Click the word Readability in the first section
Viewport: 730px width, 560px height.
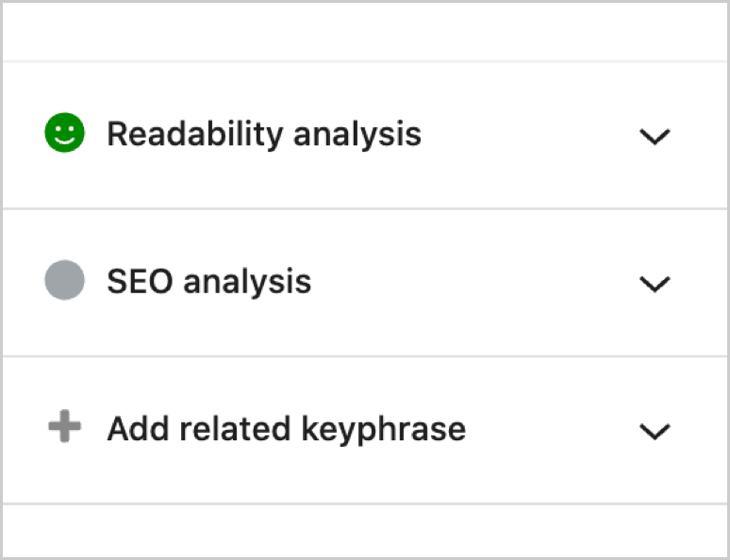(x=194, y=134)
